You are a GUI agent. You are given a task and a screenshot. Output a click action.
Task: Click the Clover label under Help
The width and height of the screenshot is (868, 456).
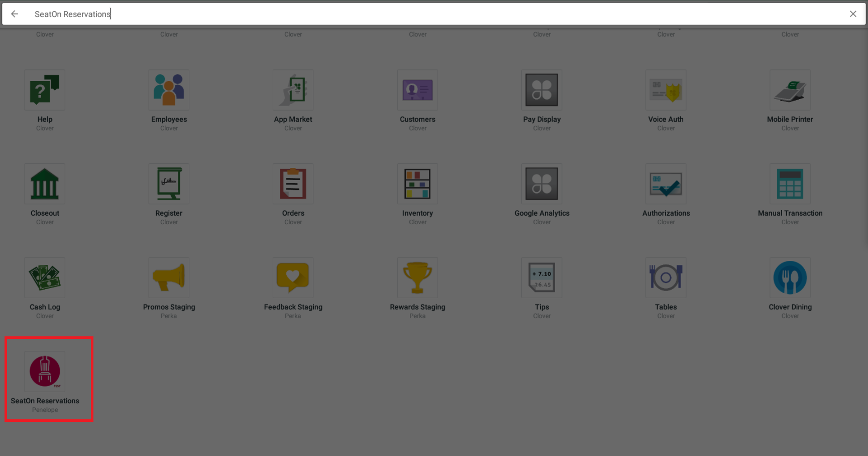(x=45, y=128)
